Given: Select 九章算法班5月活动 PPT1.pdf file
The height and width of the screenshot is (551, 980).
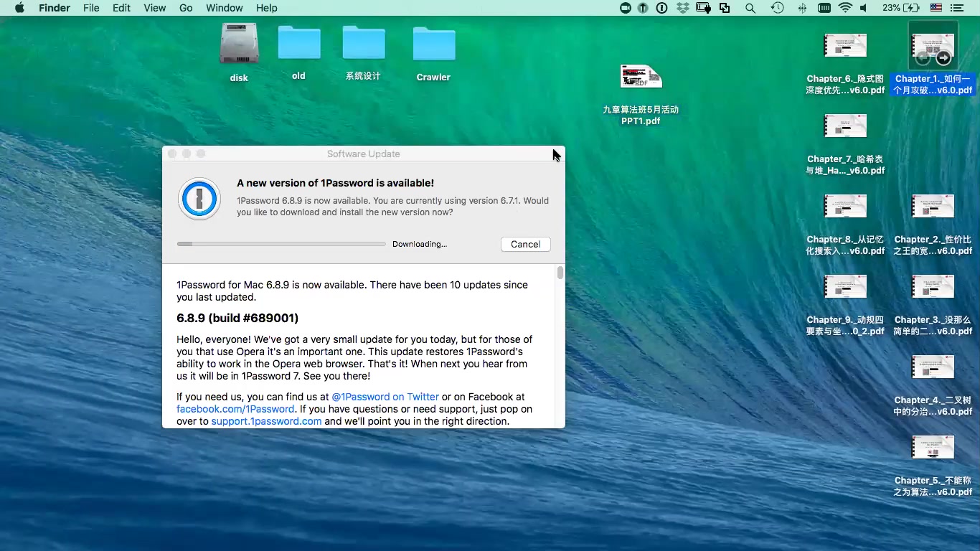Looking at the screenshot, I should pos(641,76).
